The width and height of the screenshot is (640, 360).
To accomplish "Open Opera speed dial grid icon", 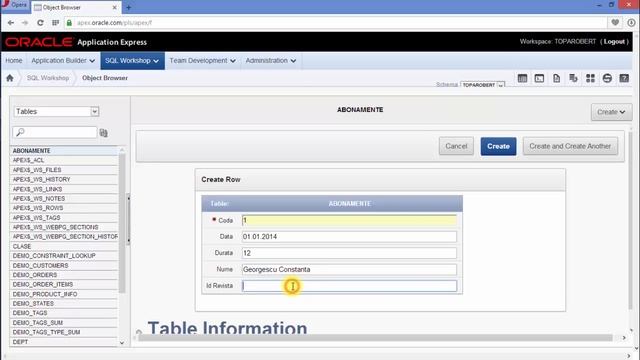I will point(56,23).
